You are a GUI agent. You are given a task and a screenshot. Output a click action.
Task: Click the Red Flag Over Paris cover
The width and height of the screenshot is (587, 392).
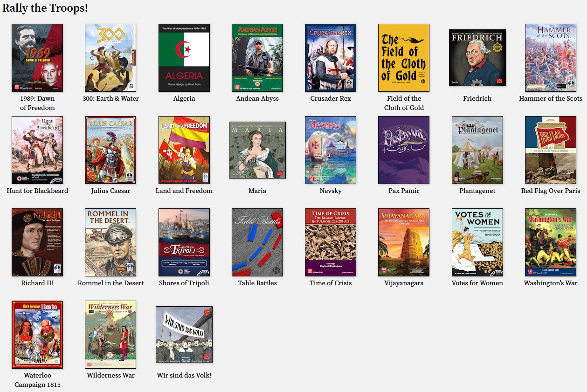tap(551, 150)
